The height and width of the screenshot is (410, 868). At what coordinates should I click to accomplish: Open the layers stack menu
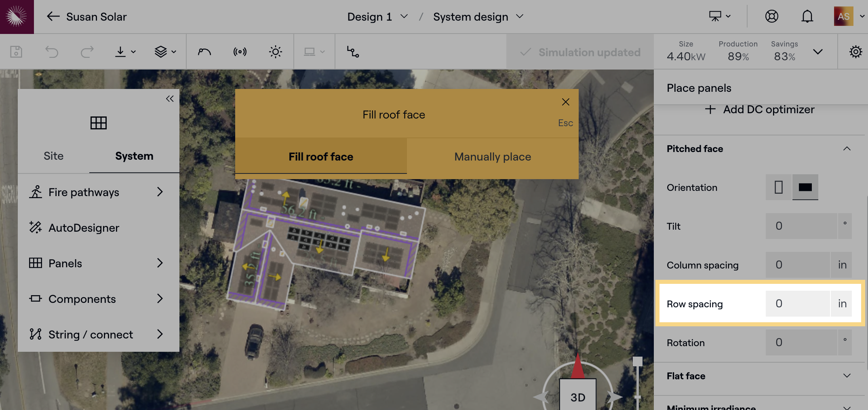point(165,52)
